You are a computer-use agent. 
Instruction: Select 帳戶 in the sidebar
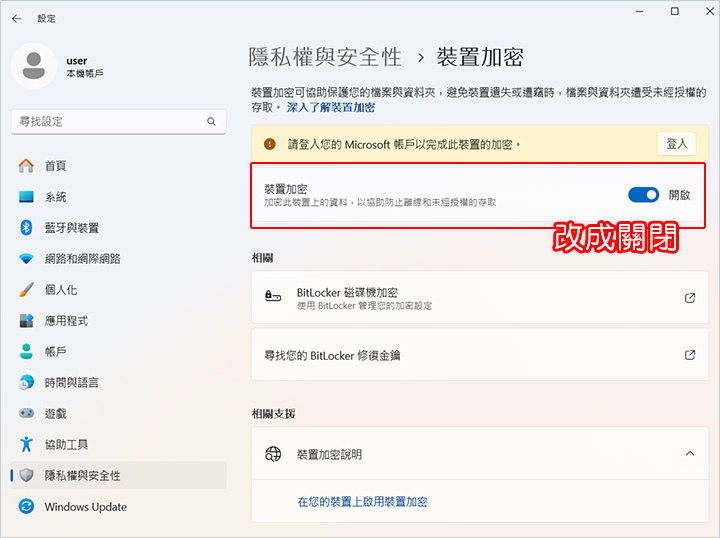56,351
